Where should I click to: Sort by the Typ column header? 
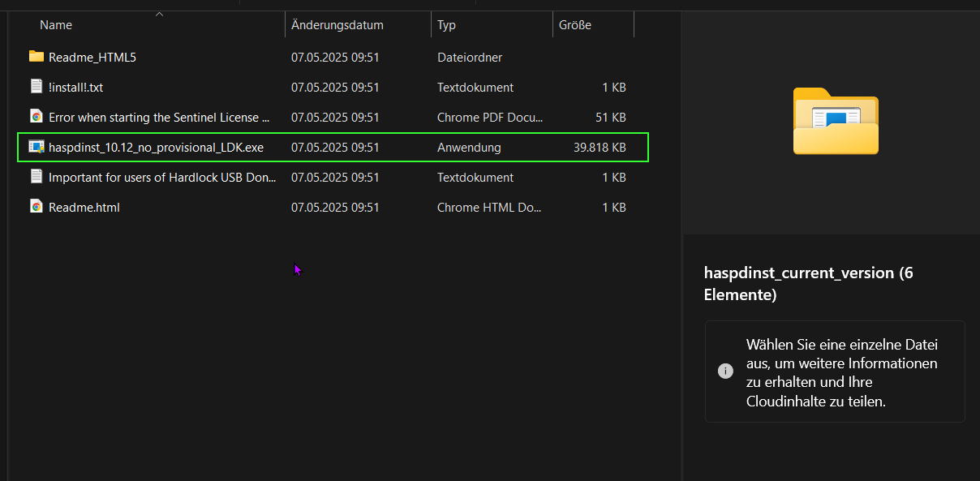click(446, 25)
